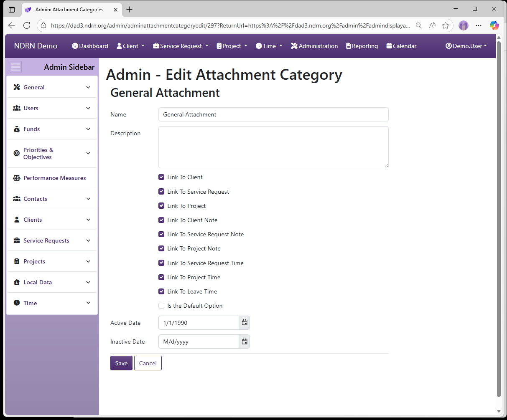
Task: Expand the Clients sidebar chevron
Action: point(88,220)
